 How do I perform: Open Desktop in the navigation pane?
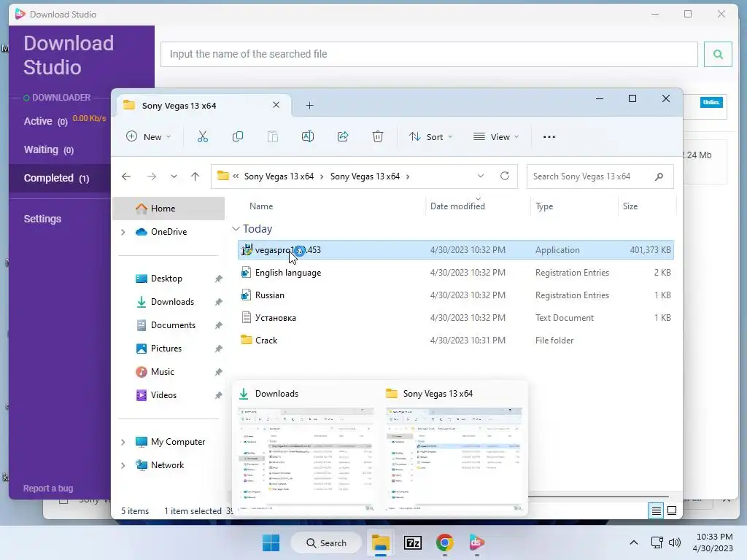[166, 279]
